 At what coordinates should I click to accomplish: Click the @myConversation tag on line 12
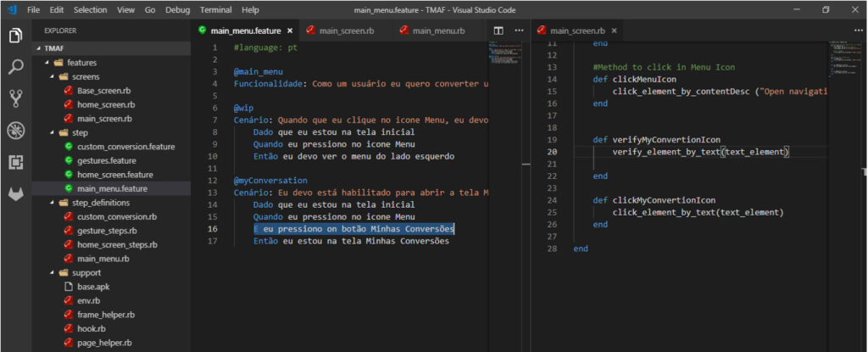[270, 181]
